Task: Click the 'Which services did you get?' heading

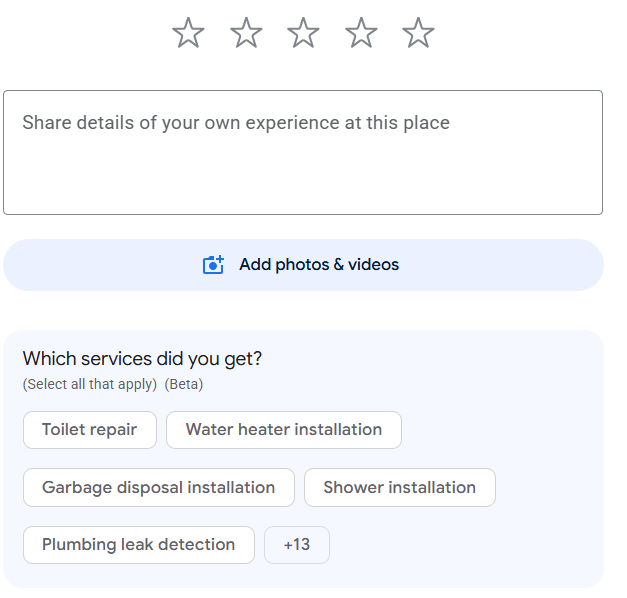Action: coord(142,359)
